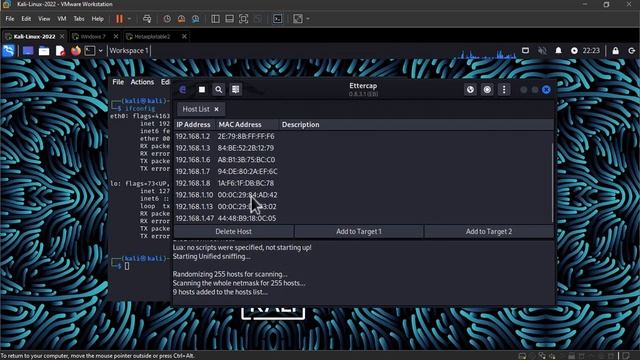Close the Metasploitable2 VM tab
The width and height of the screenshot is (640, 360).
(184, 36)
